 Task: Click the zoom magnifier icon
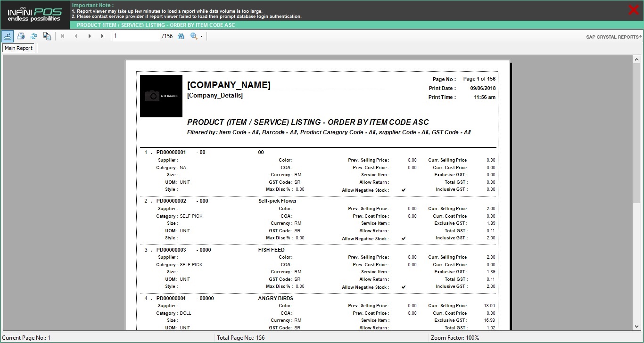[x=194, y=36]
